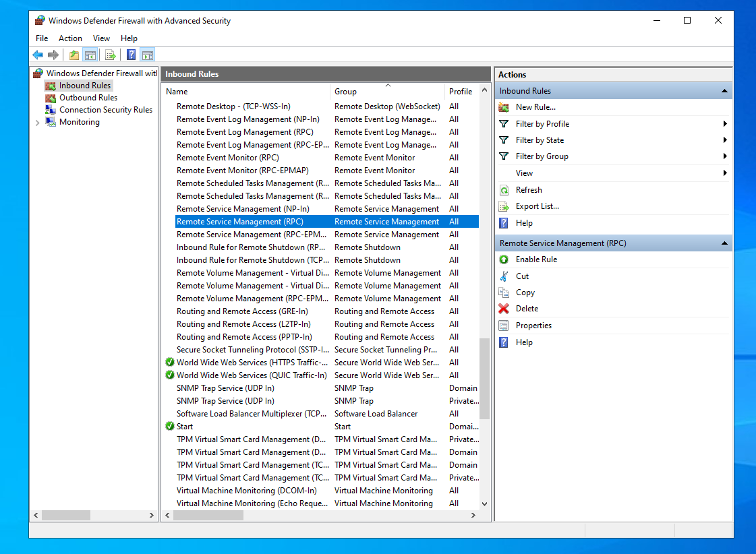Click Help icon under Remote Service Management section
This screenshot has width=756, height=554.
pos(504,342)
